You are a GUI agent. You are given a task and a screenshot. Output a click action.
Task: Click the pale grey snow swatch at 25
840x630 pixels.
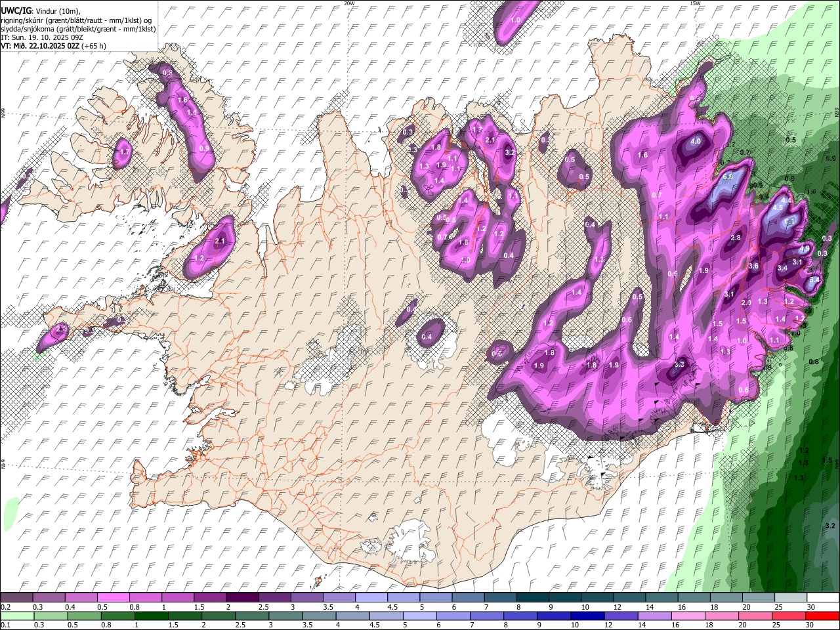pos(790,597)
